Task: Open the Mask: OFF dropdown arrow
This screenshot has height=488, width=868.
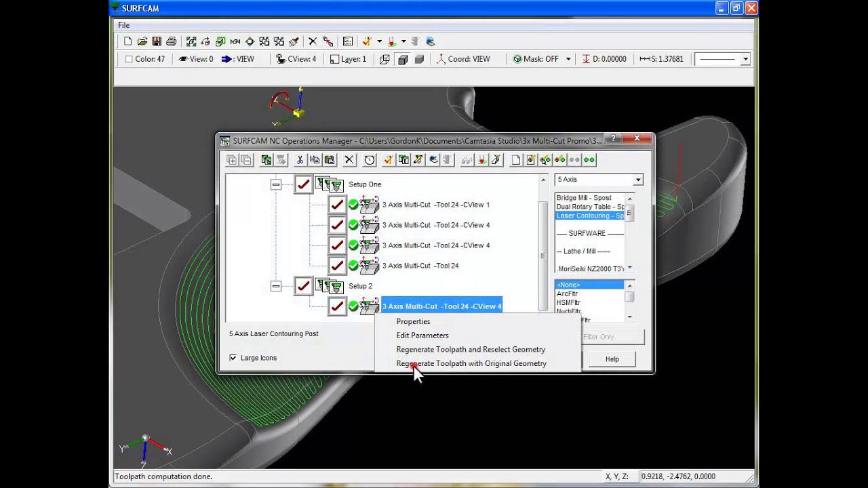Action: click(568, 59)
